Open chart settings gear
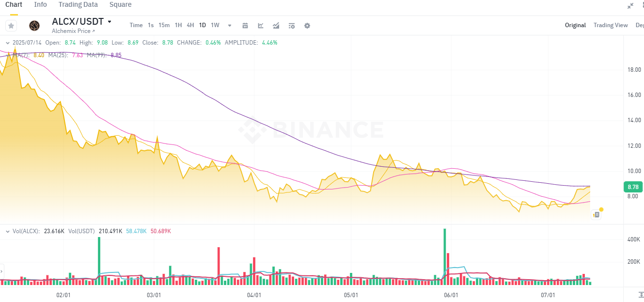Viewport: 644px width, 302px height. (307, 26)
